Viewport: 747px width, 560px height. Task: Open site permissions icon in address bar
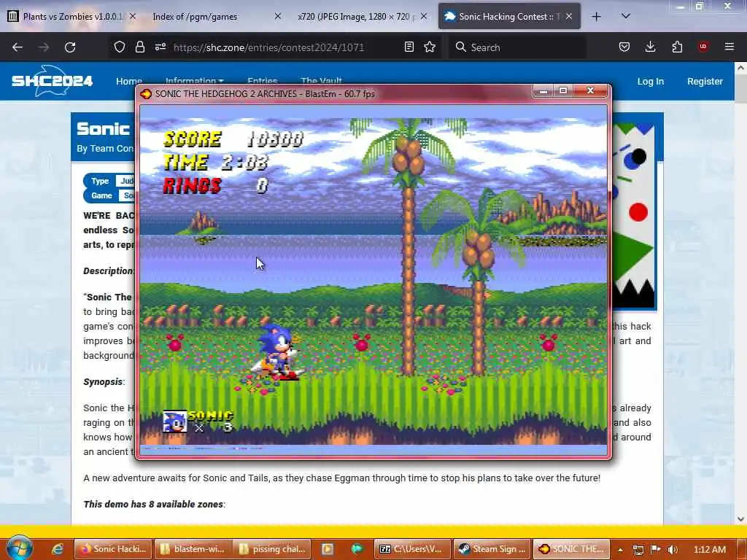tap(160, 47)
